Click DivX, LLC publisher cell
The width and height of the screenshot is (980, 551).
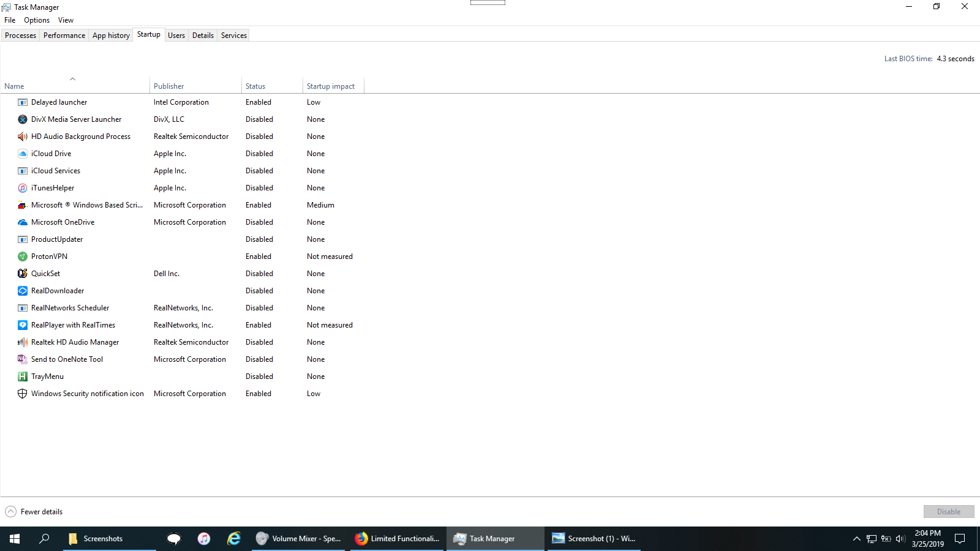169,119
